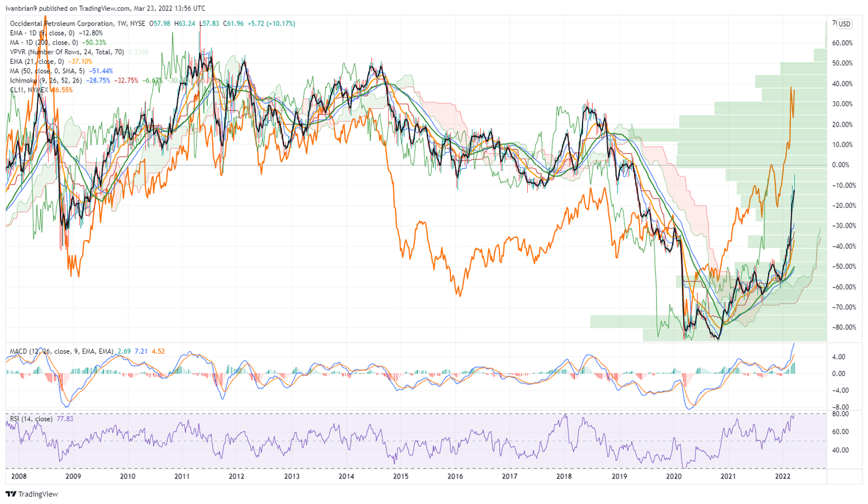Click the TradingView logo at the bottom
Viewport: 868px width, 504px height.
[32, 494]
